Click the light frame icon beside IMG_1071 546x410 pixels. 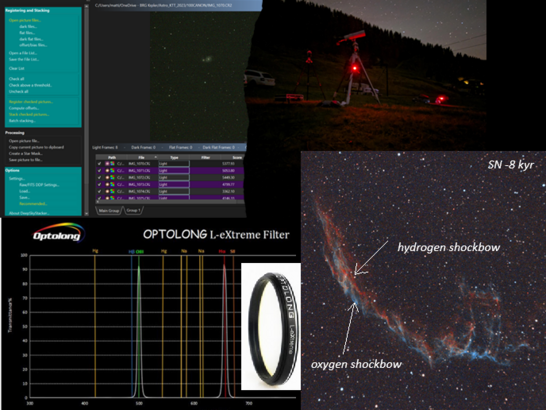coord(107,170)
